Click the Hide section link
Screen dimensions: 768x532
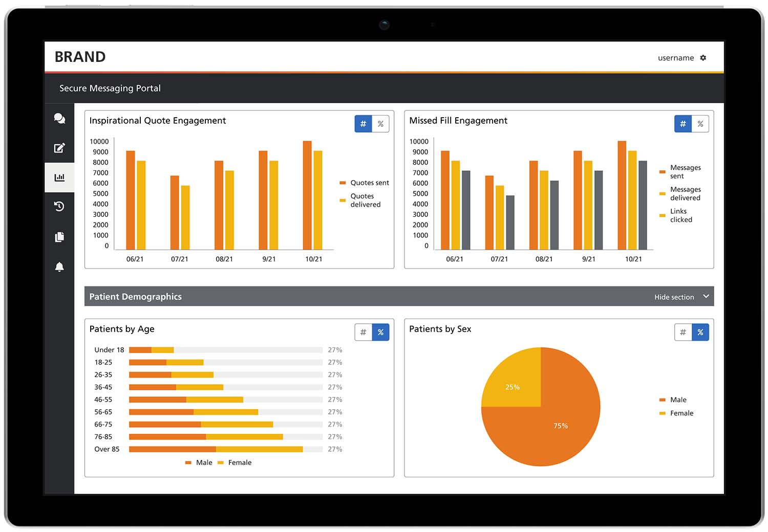coord(674,297)
